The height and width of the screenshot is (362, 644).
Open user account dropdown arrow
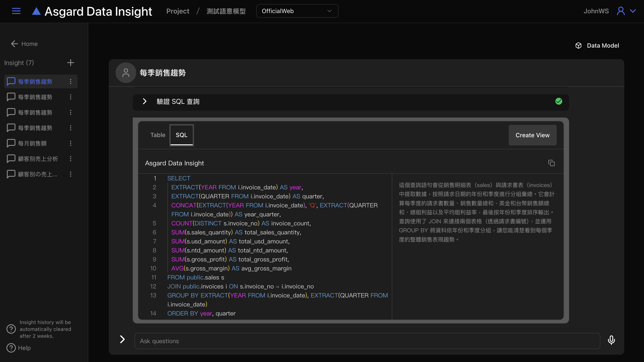tap(633, 11)
